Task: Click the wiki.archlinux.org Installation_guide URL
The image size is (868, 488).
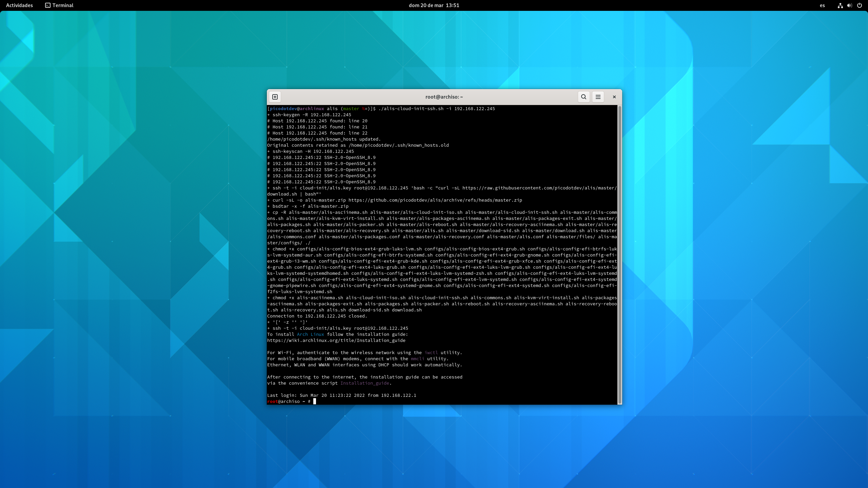Action: tap(336, 340)
